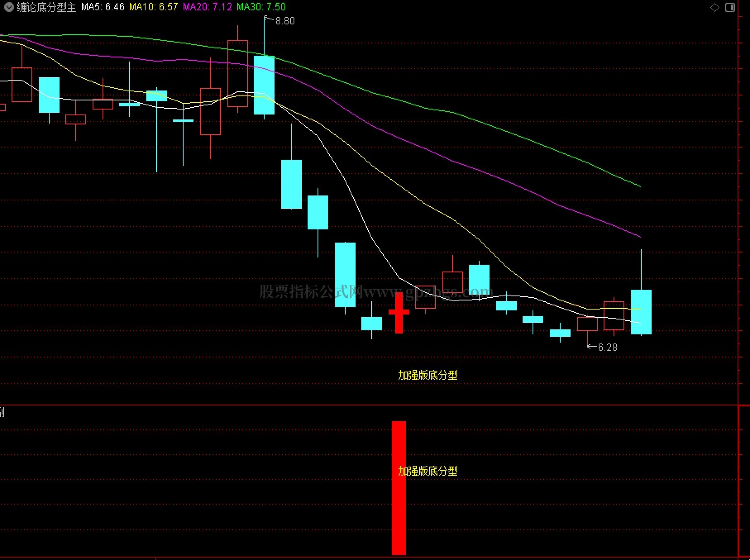The height and width of the screenshot is (560, 750).
Task: Click the MA5: 6.46 legend label
Action: 103,7
